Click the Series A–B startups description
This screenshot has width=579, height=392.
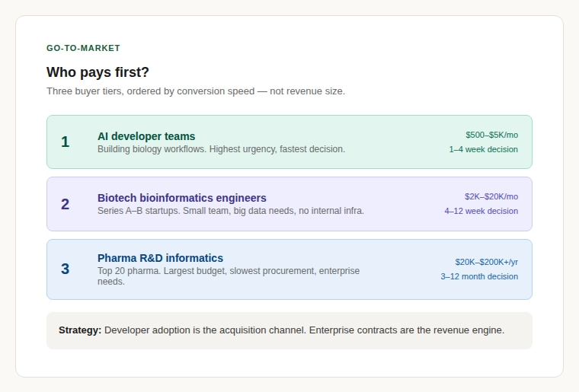[230, 211]
